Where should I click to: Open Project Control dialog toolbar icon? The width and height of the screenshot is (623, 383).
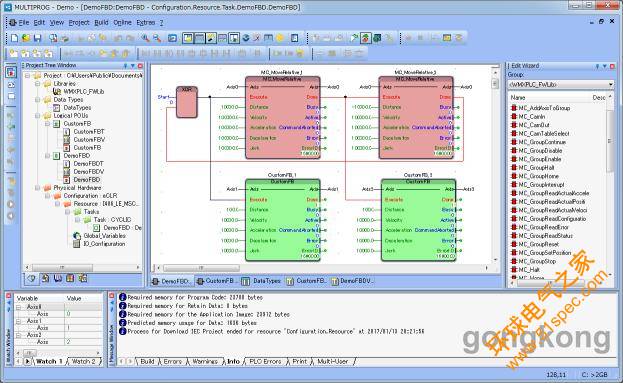(377, 38)
